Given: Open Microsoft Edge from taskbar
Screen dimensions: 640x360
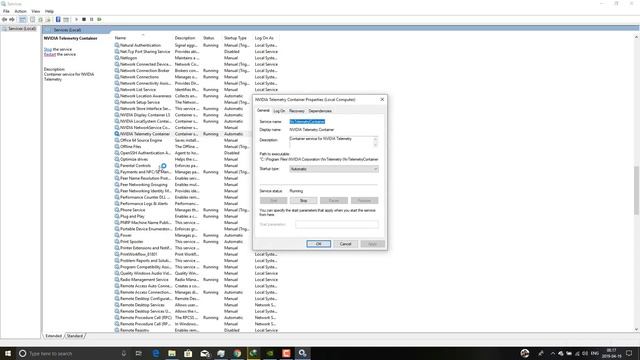Looking at the screenshot, I should coord(156,353).
